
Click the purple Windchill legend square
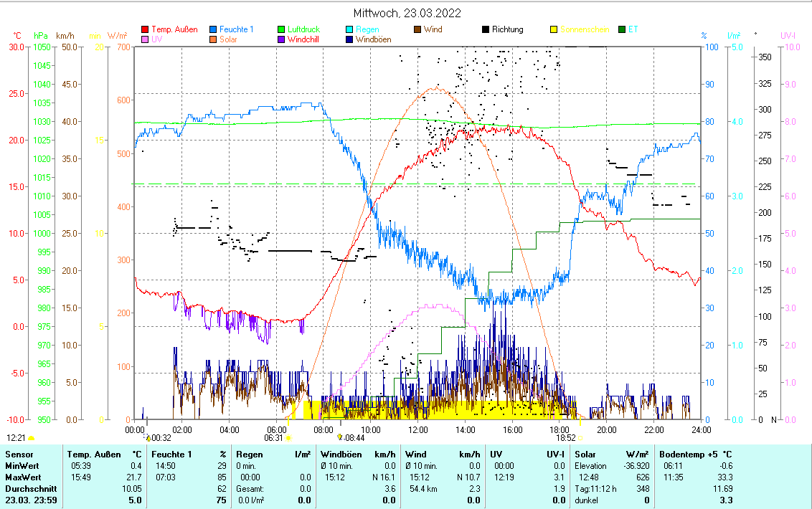point(281,40)
